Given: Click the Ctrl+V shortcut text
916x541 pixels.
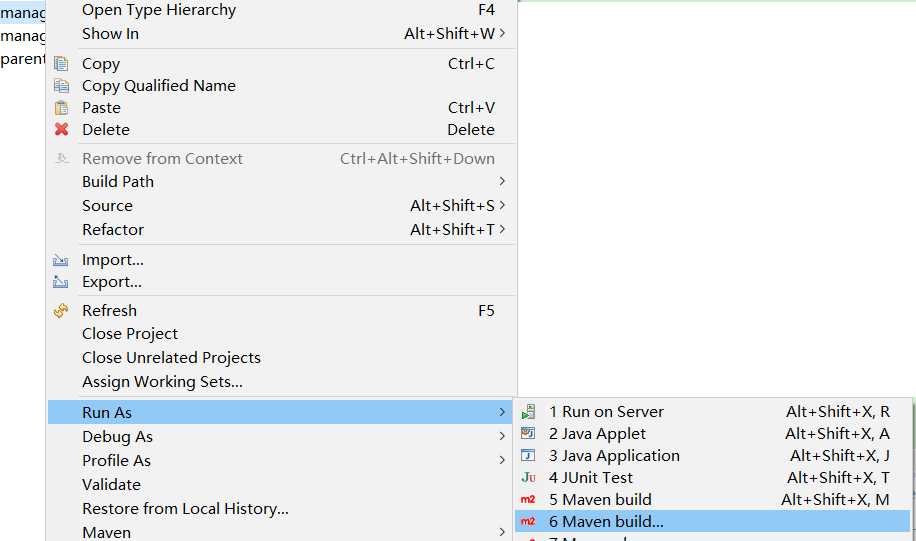Looking at the screenshot, I should (x=471, y=107).
